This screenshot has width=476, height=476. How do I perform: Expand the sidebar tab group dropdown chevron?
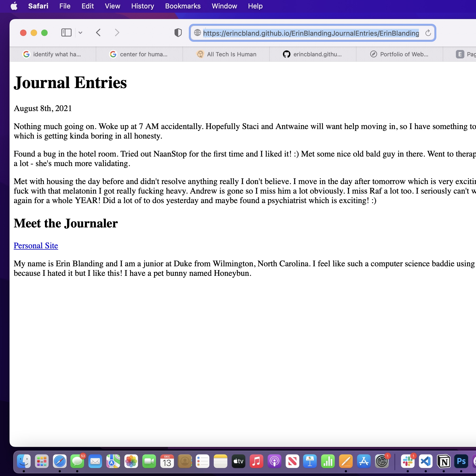tap(80, 33)
